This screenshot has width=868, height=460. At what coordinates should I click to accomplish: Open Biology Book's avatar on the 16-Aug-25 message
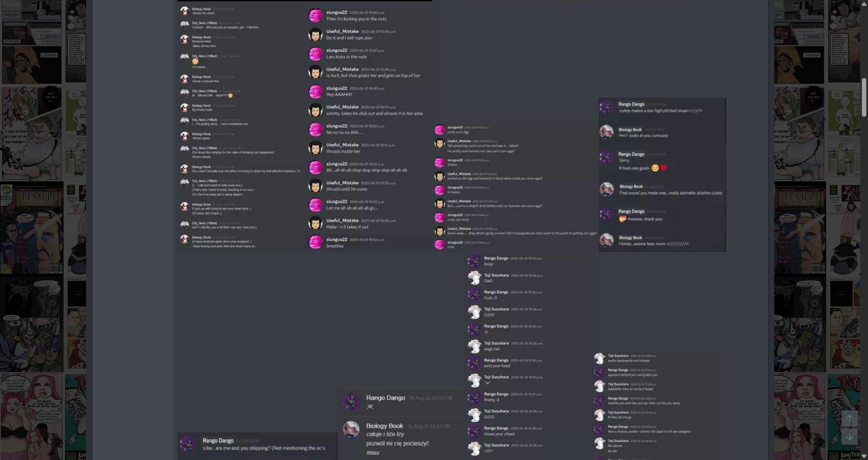pos(351,429)
